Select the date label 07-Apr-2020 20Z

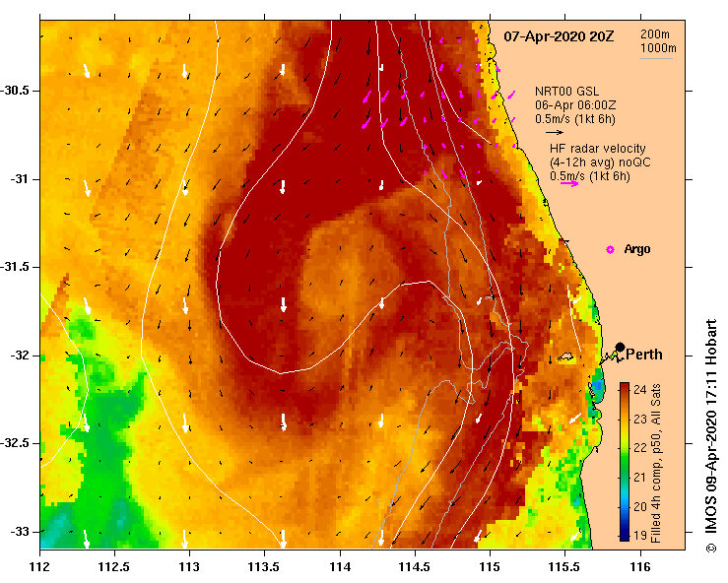pyautogui.click(x=559, y=36)
